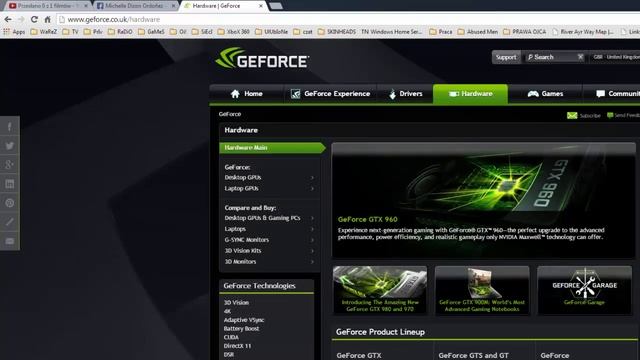The height and width of the screenshot is (360, 640).
Task: Open the RaDiO bookmarks folder
Action: (120, 31)
